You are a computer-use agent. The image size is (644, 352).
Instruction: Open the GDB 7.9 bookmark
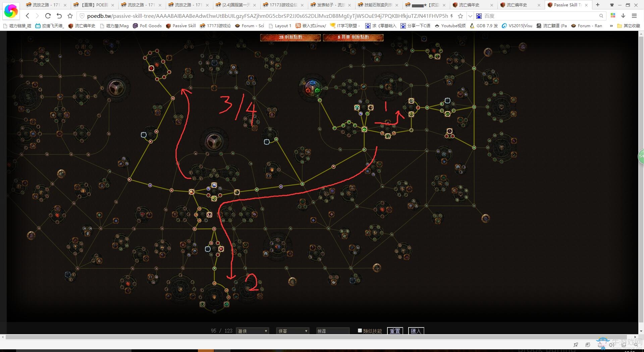click(484, 26)
